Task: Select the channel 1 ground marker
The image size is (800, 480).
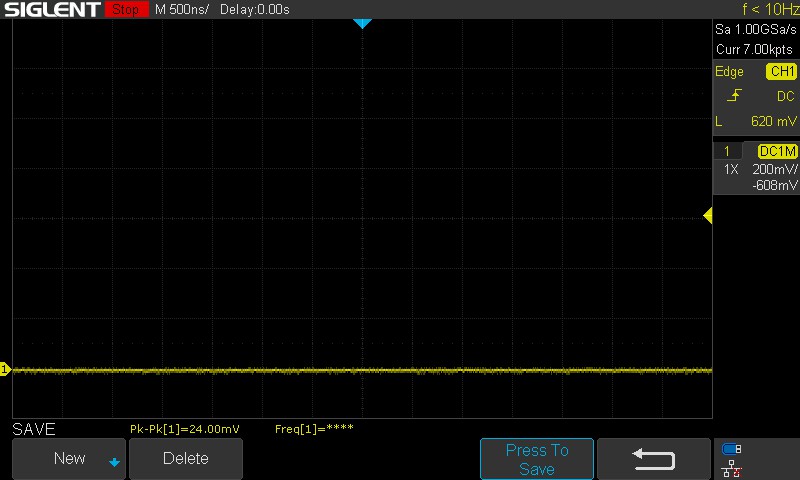Action: pos(5,369)
